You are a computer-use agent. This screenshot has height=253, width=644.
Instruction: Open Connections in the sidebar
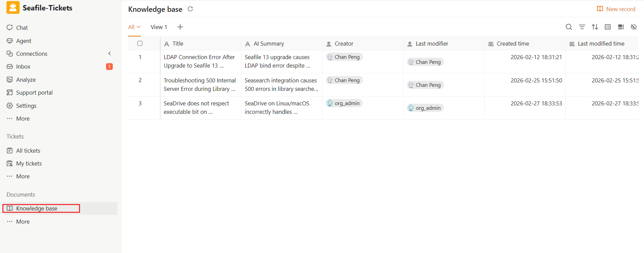click(32, 54)
